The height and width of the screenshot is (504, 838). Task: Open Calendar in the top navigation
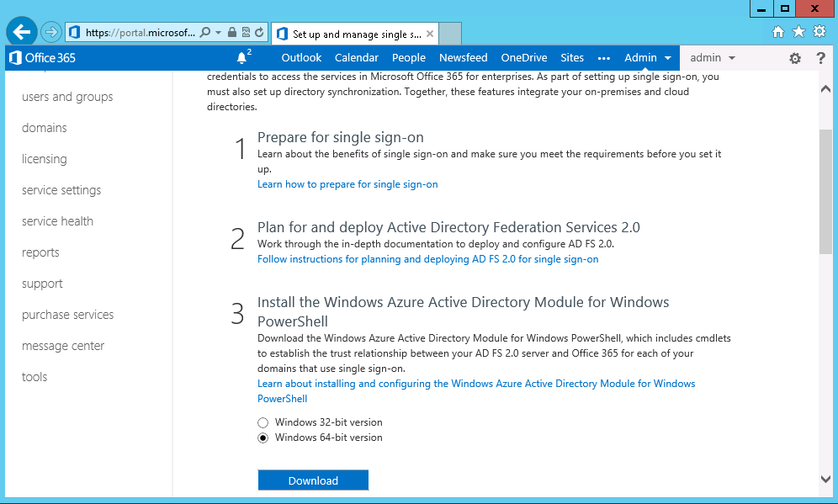click(357, 58)
